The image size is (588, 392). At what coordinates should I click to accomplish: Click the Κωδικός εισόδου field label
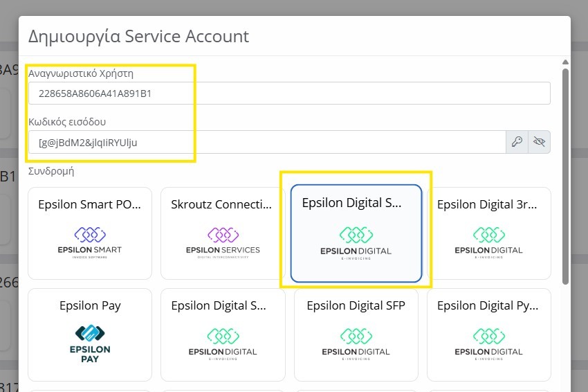click(x=67, y=122)
